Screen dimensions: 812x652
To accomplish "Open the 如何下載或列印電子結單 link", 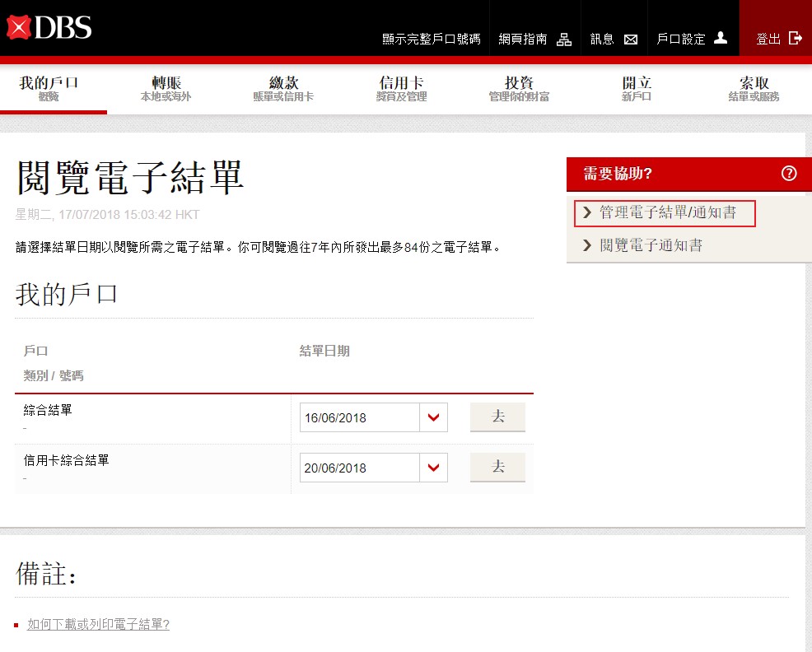I will [98, 624].
